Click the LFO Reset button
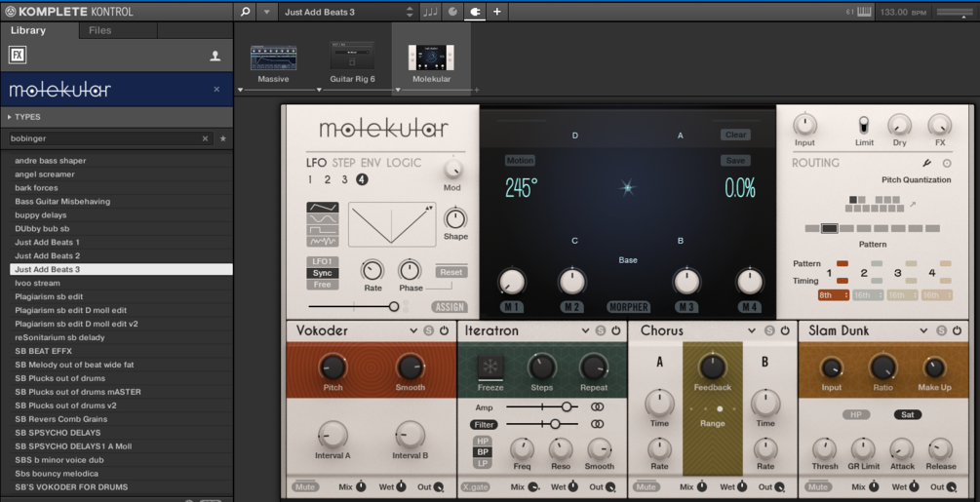 coord(451,272)
